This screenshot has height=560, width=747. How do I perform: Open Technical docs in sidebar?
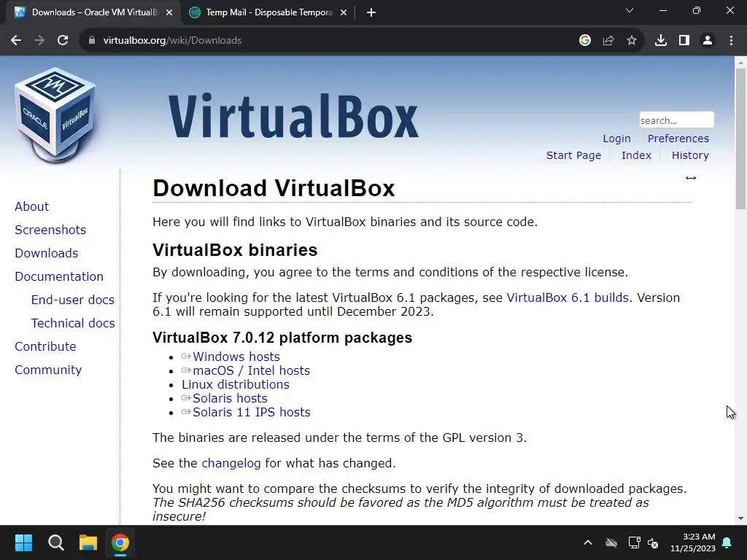point(73,323)
